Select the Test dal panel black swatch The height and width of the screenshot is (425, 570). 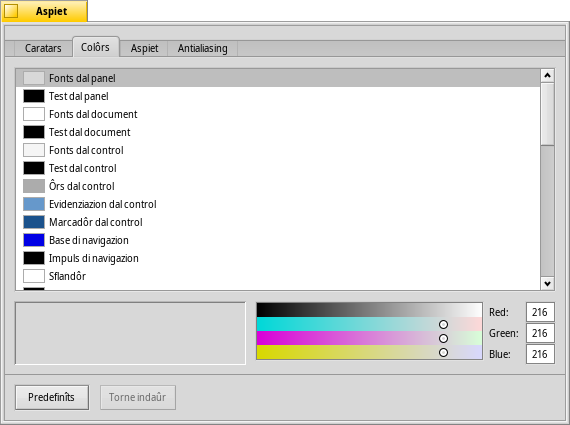[34, 96]
